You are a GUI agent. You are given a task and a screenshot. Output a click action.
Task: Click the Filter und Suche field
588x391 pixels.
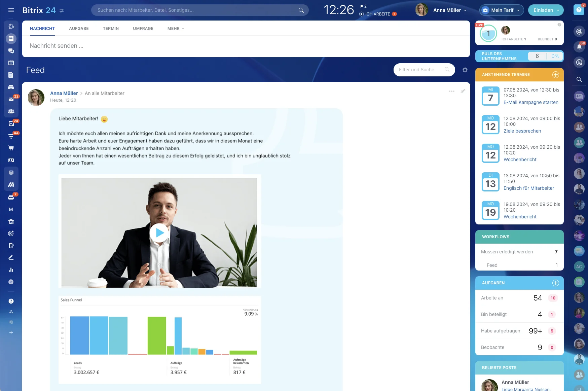(x=420, y=70)
